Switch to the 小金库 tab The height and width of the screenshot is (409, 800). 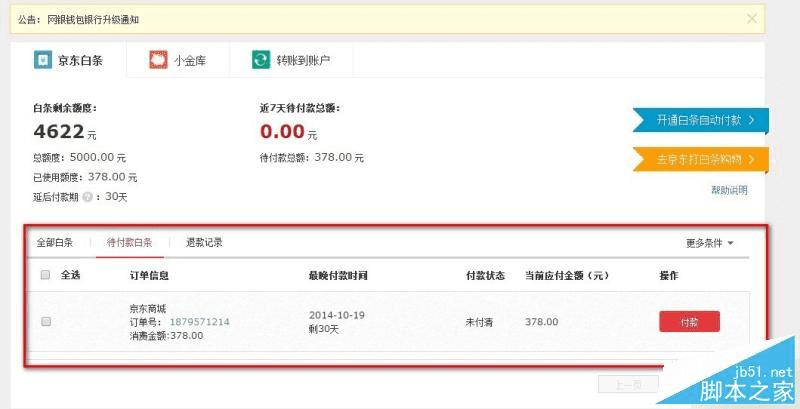[x=178, y=60]
